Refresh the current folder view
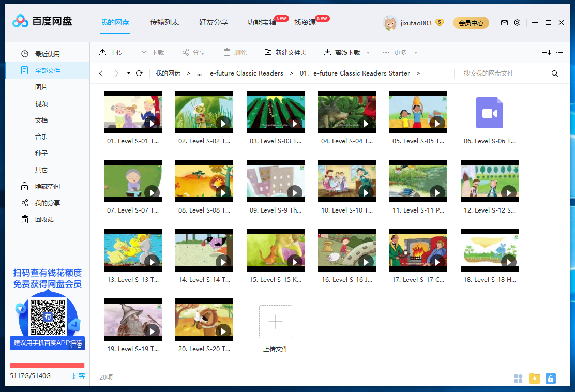This screenshot has height=392, width=575. click(139, 73)
